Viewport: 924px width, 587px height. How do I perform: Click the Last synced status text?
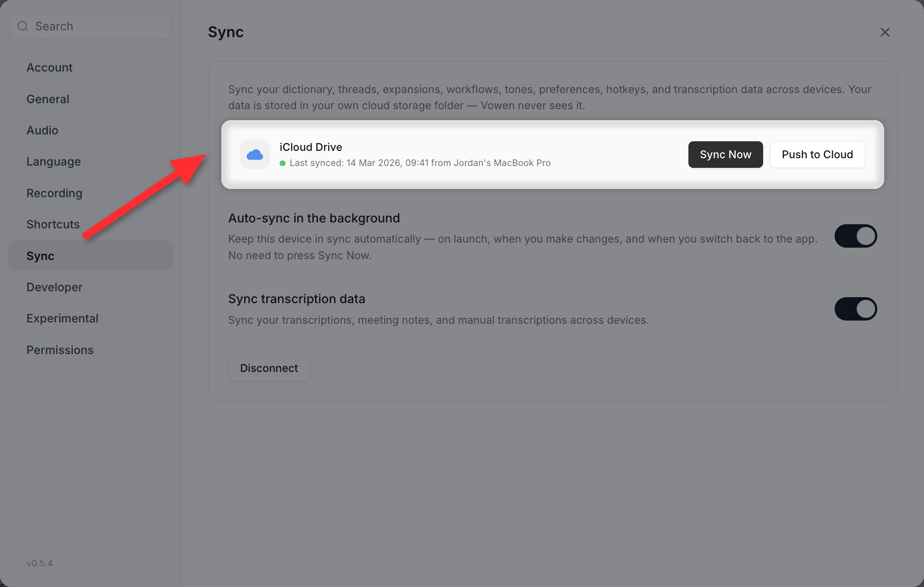420,163
